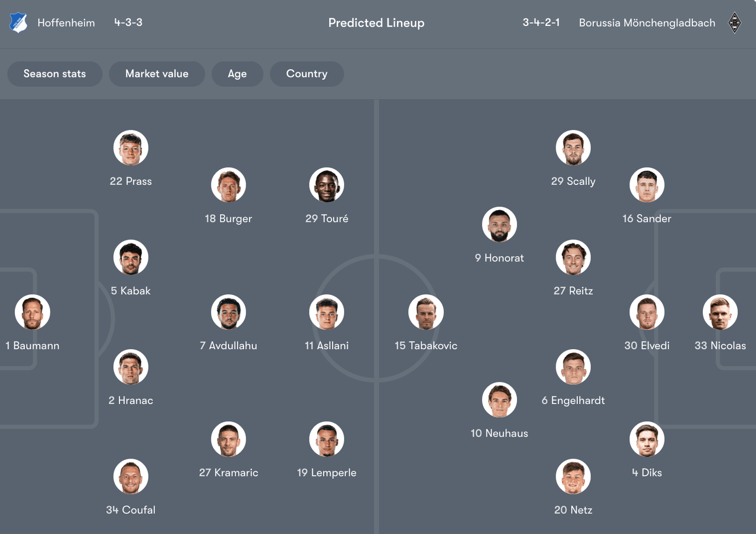
Task: Click the Borussia Mönchengladbach club crest
Action: tap(734, 23)
